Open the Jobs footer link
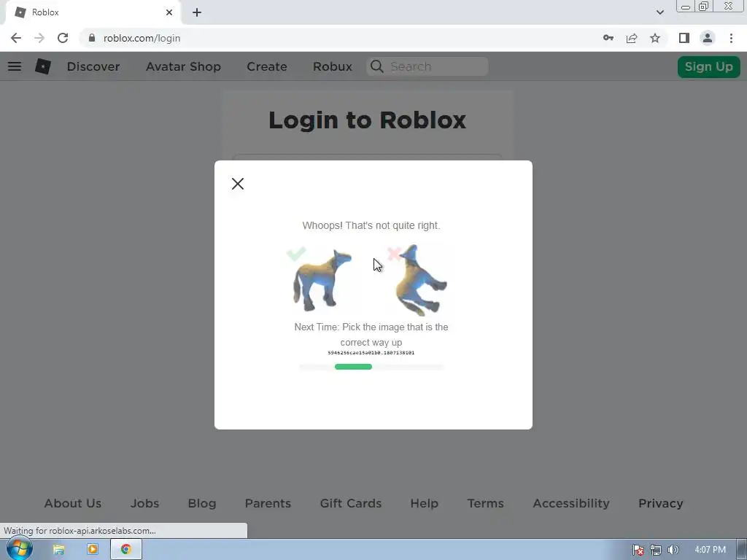Image resolution: width=747 pixels, height=560 pixels. 145,503
